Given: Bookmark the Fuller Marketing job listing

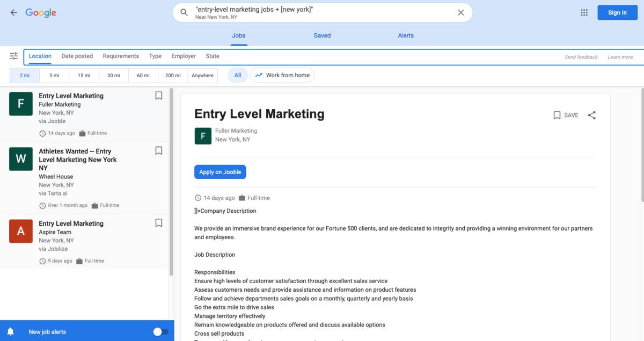Looking at the screenshot, I should (x=159, y=95).
